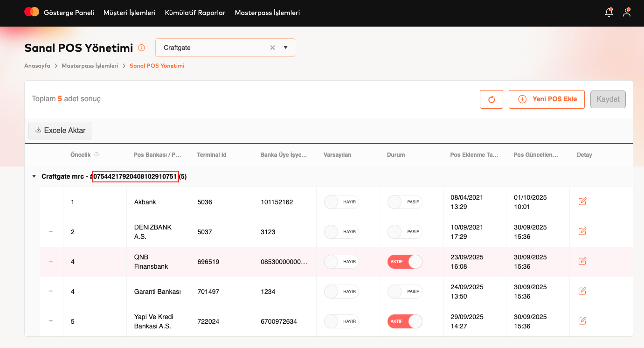Screen dimensions: 644x348
Task: Click the Yeni POS Ekle button
Action: (x=547, y=99)
